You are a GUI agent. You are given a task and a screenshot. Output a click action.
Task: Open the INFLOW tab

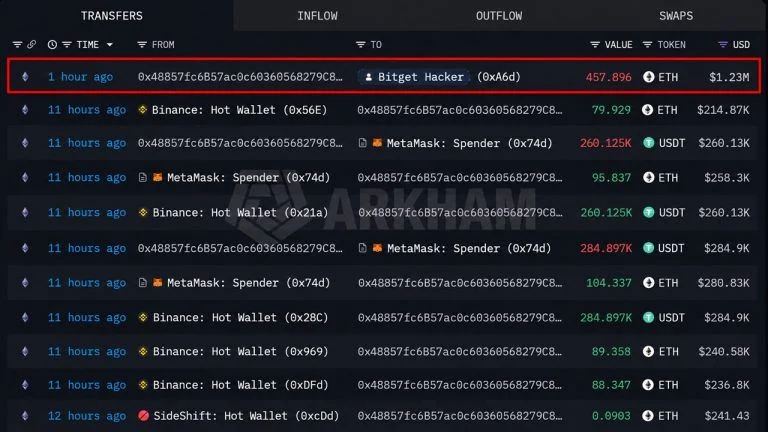(x=317, y=16)
